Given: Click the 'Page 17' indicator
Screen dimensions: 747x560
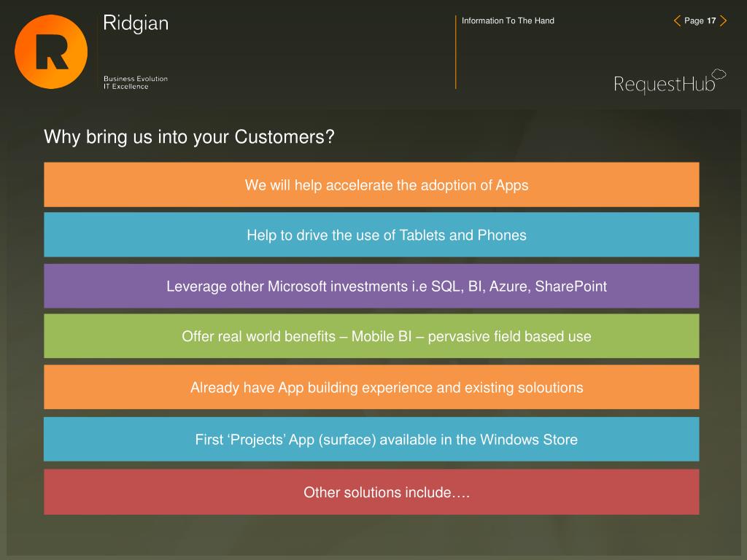Looking at the screenshot, I should tap(700, 20).
